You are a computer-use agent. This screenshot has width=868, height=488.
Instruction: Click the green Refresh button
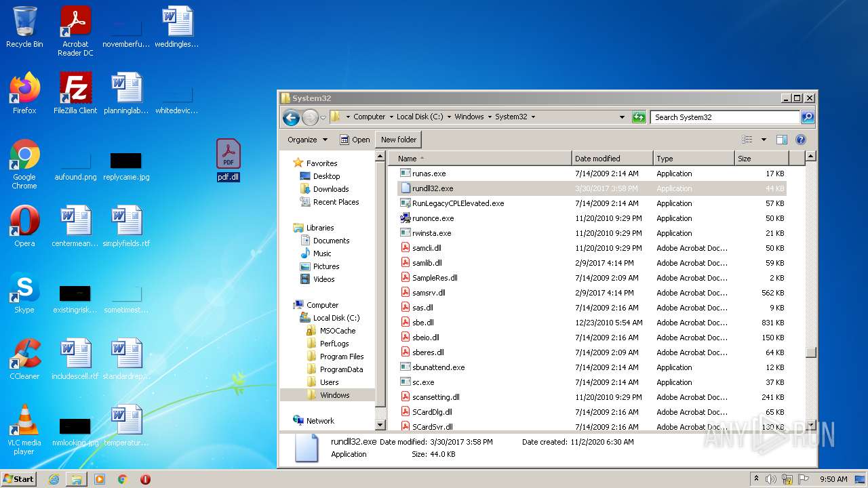639,117
